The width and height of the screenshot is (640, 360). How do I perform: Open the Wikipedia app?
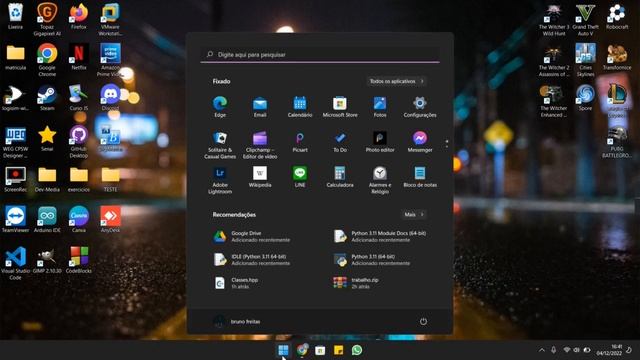coord(260,177)
